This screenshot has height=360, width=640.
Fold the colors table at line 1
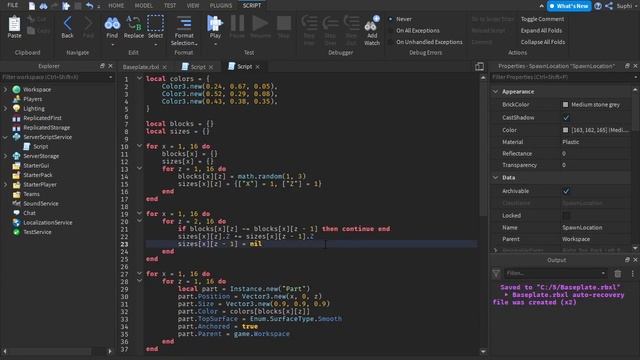[139, 78]
